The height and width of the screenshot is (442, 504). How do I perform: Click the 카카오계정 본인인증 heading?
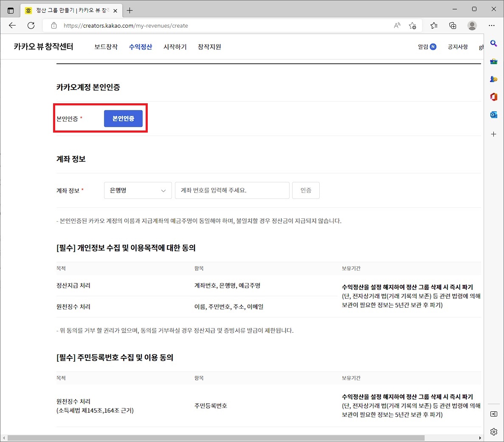click(88, 87)
